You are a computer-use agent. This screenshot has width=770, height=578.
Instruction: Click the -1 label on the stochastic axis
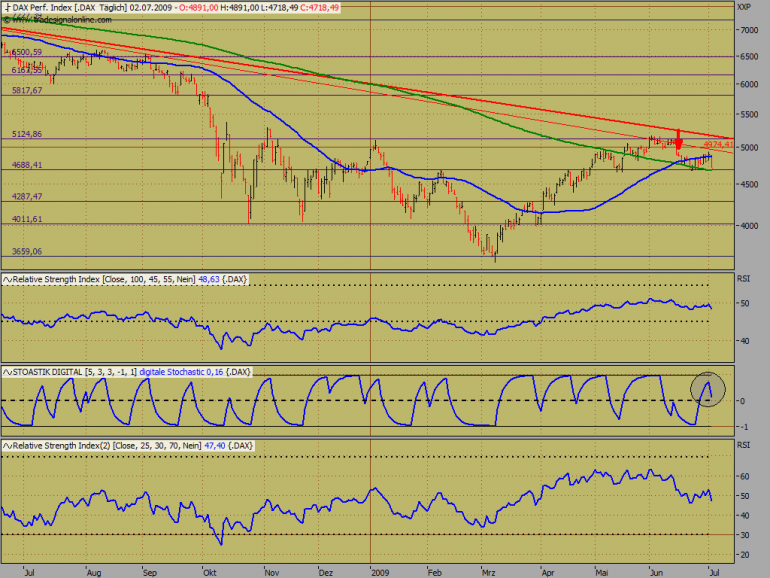(743, 427)
